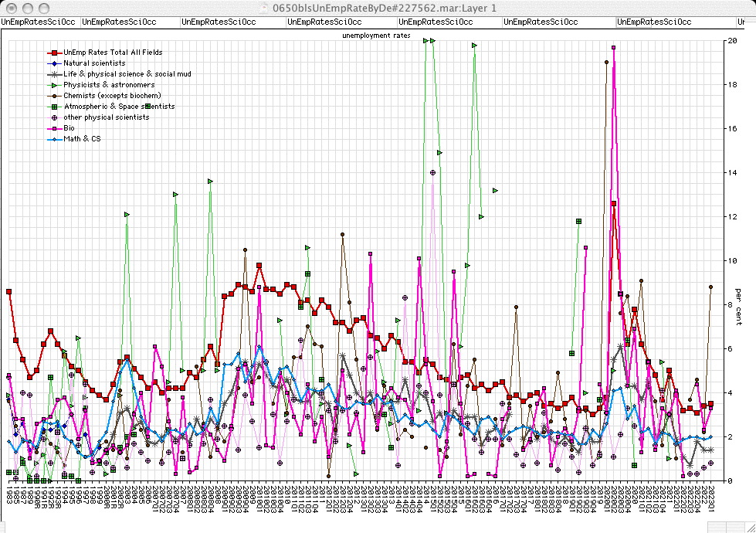Click the Math & CS blue legend marker

click(x=54, y=139)
